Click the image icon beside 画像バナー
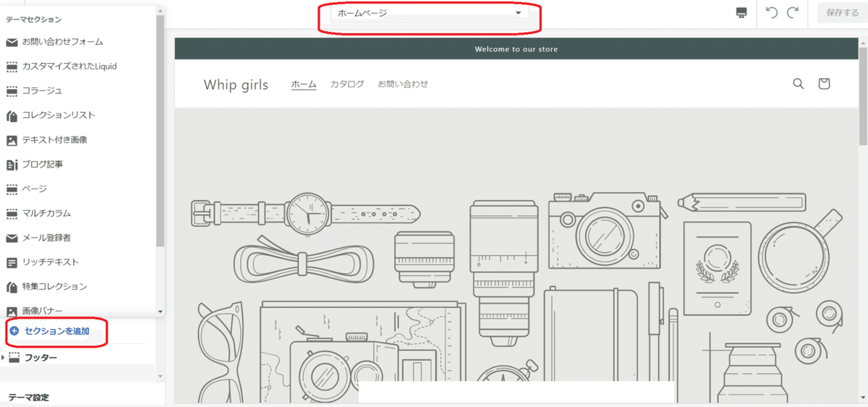Image resolution: width=868 pixels, height=407 pixels. point(12,311)
